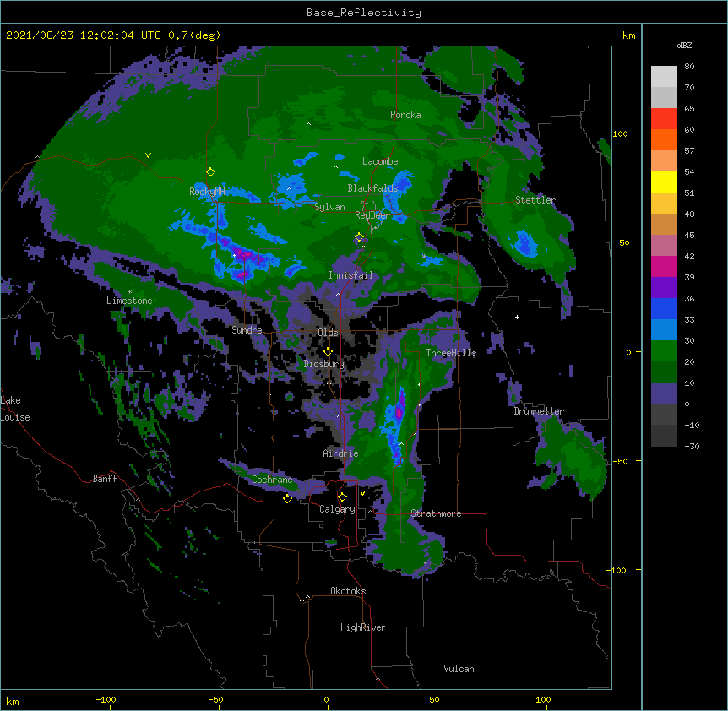728x711 pixels.
Task: Pick the magenta 39-42 dBZ legend swatch
Action: coord(664,266)
